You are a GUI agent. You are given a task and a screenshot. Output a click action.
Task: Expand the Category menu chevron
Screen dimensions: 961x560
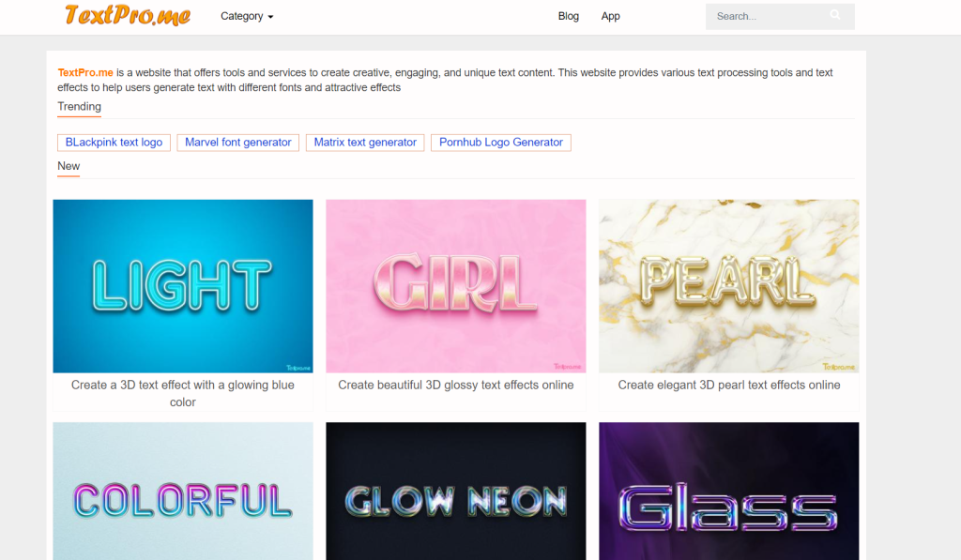[x=270, y=16]
